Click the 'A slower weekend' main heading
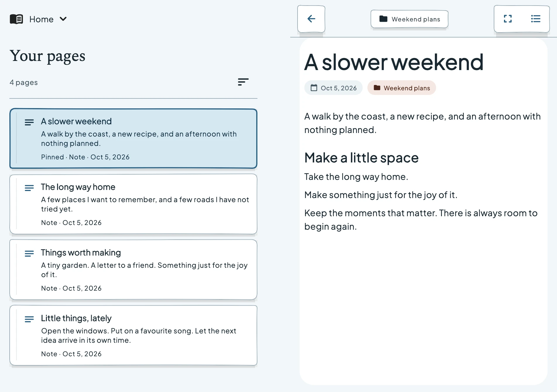The height and width of the screenshot is (392, 557). click(x=394, y=62)
